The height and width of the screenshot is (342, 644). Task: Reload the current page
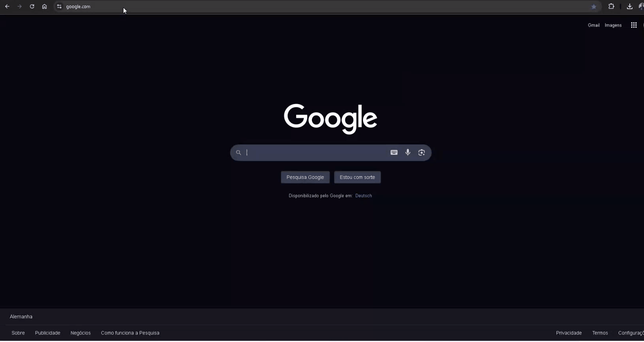pyautogui.click(x=32, y=7)
